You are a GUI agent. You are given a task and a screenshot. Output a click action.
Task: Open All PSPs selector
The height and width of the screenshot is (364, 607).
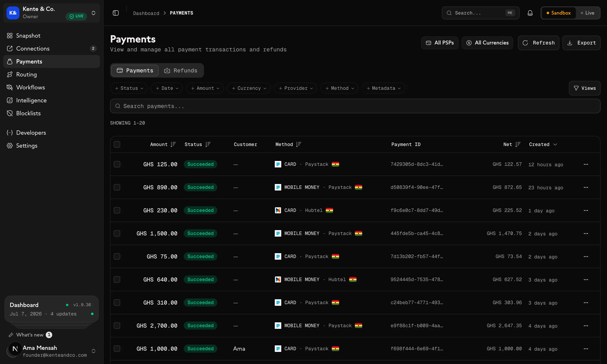[x=440, y=43]
